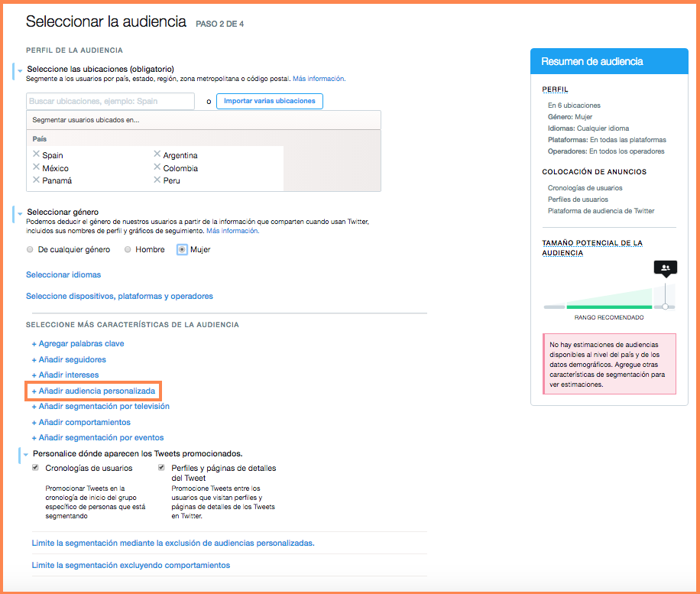Collapse the "Personalice dónde aparecen" section arrow

click(x=26, y=454)
